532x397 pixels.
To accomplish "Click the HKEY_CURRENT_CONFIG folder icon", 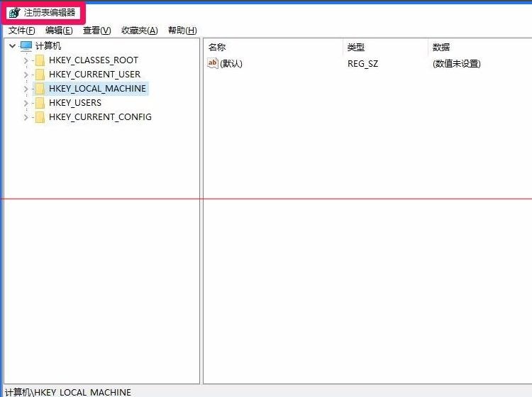I will pos(40,117).
